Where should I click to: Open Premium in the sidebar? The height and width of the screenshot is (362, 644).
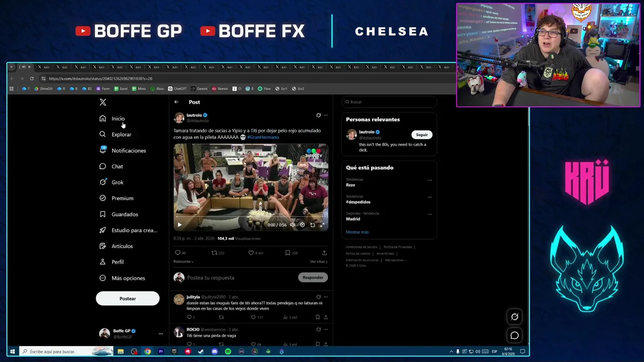pyautogui.click(x=116, y=198)
